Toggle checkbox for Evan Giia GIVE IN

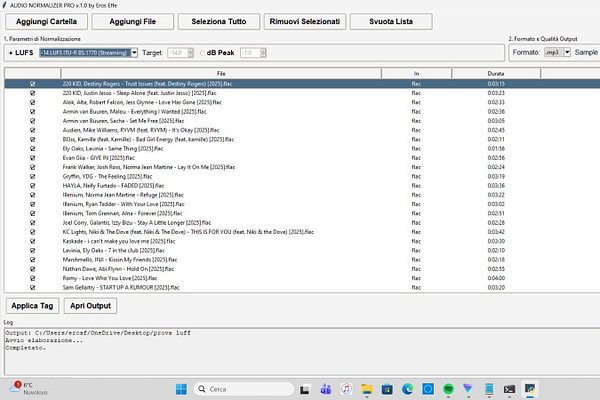[33, 158]
